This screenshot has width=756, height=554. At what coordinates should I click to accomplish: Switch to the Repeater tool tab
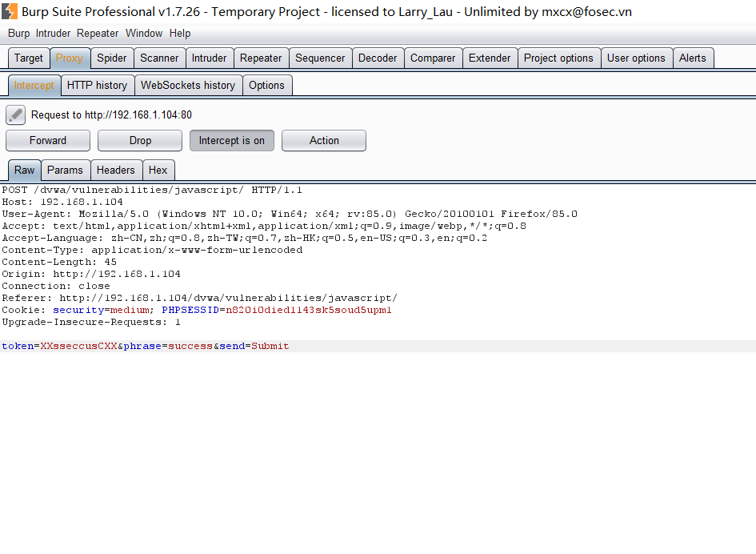click(261, 58)
